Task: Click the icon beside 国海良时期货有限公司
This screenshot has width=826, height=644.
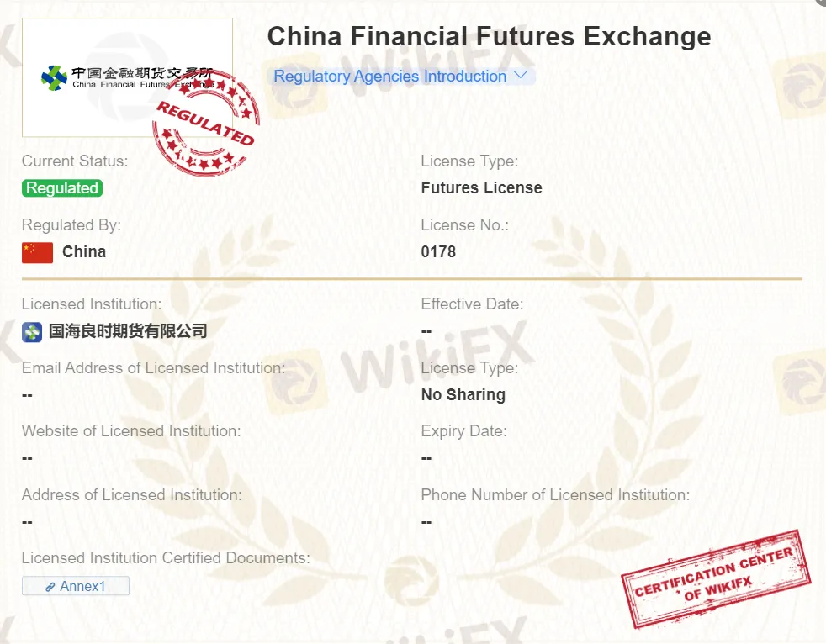Action: coord(32,331)
